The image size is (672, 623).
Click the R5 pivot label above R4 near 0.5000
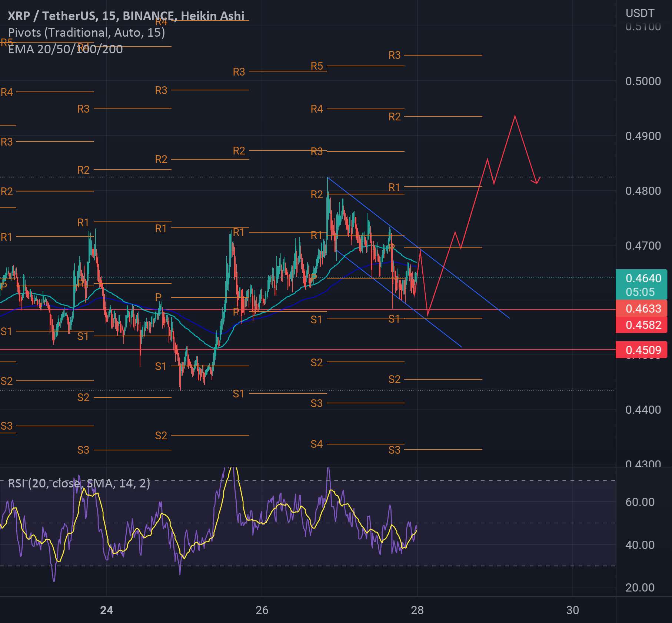click(317, 66)
